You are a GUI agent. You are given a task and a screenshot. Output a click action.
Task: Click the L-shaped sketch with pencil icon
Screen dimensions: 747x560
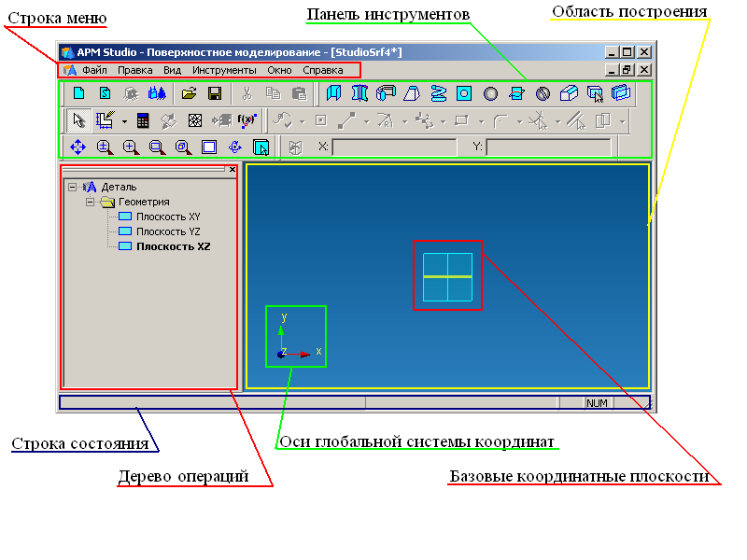click(106, 120)
